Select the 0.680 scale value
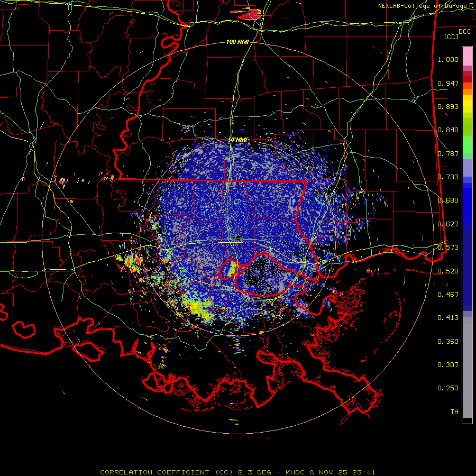This screenshot has height=476, width=476. coord(448,200)
